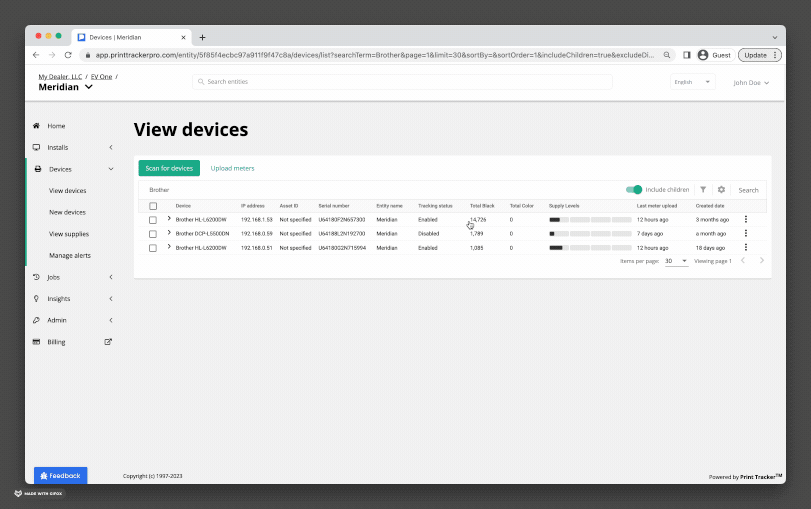Viewport: 811px width, 509px height.
Task: Open the Items per page dropdown
Action: click(x=676, y=261)
